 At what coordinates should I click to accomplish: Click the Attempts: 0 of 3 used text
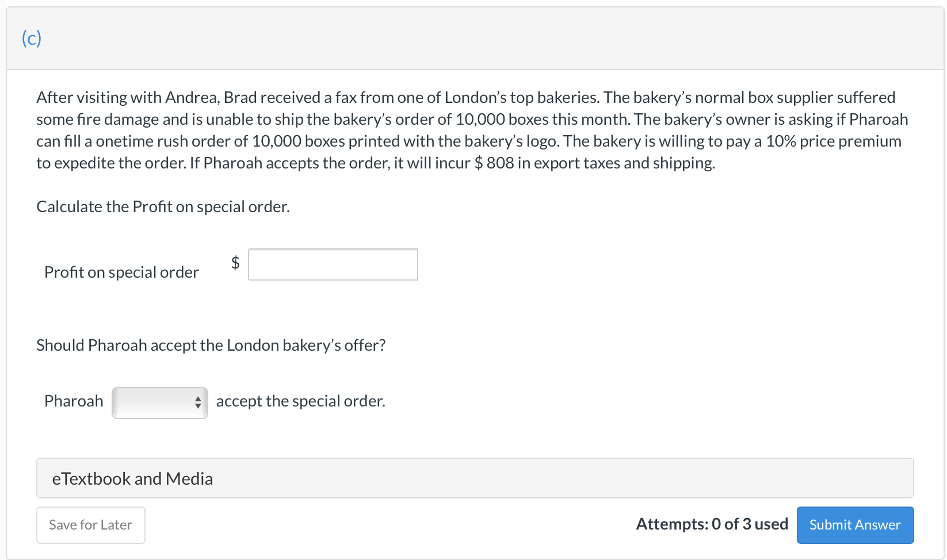click(x=712, y=524)
